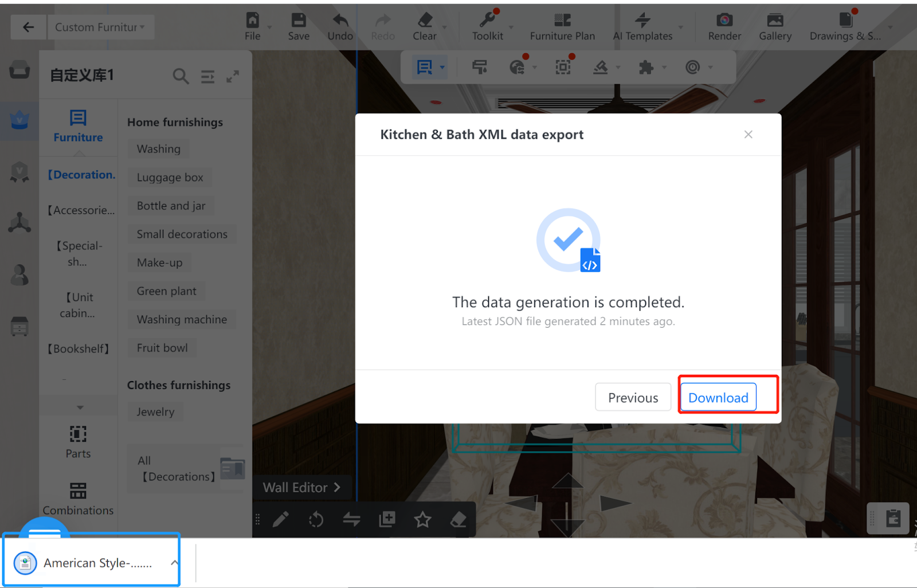917x588 pixels.
Task: Click the duplicate icon in bottom toolbar
Action: (387, 520)
